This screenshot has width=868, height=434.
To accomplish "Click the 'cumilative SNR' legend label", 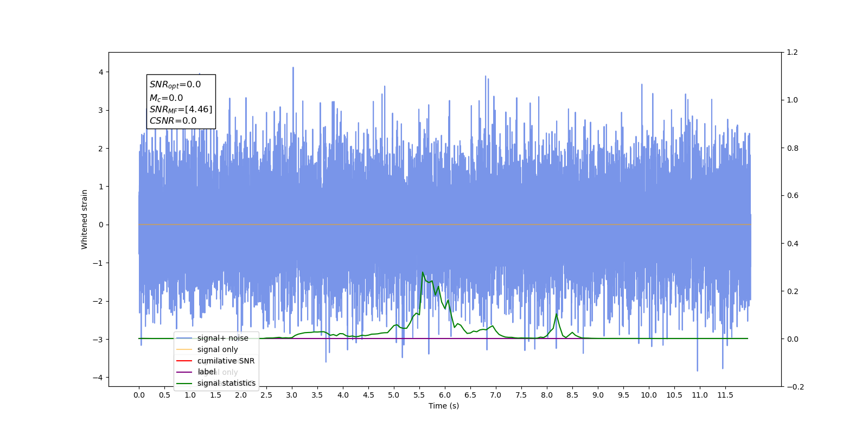I will (x=226, y=361).
